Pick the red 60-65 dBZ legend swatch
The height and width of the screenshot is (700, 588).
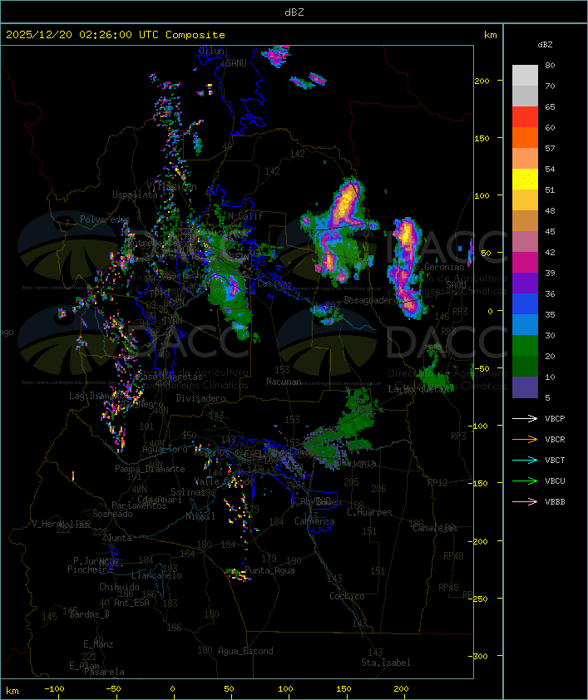pyautogui.click(x=525, y=117)
